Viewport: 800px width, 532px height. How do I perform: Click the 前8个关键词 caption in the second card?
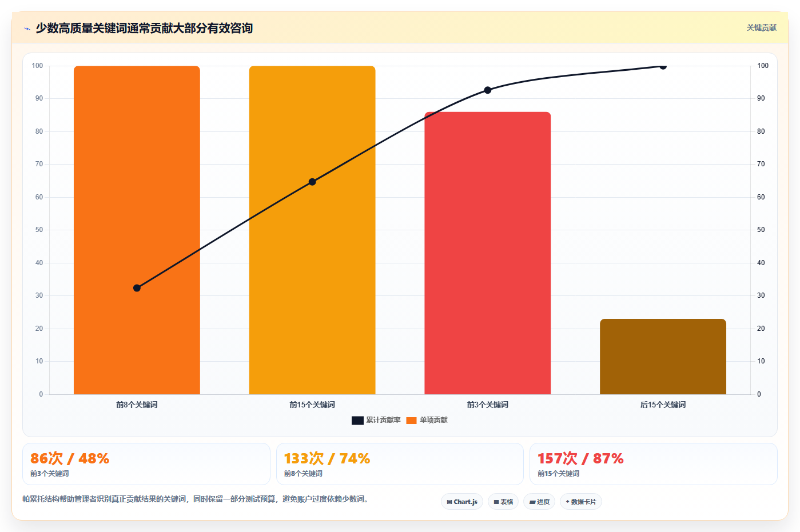coord(303,474)
